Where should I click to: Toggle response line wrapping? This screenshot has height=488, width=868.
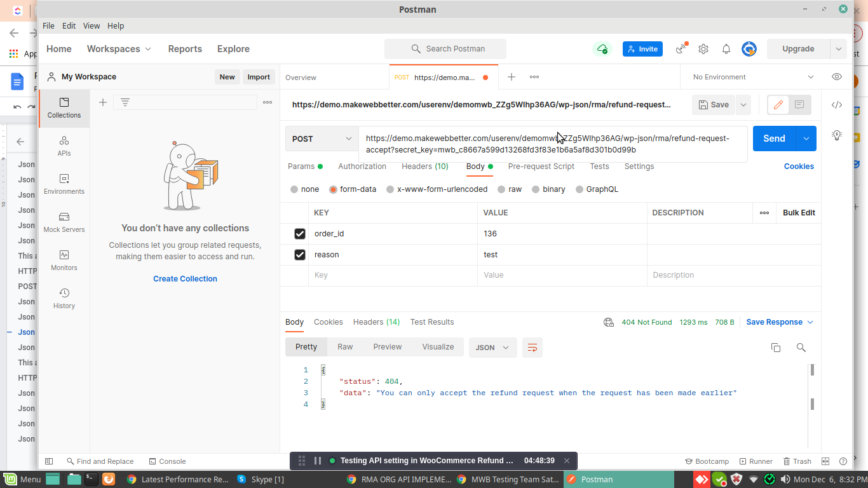pos(532,348)
